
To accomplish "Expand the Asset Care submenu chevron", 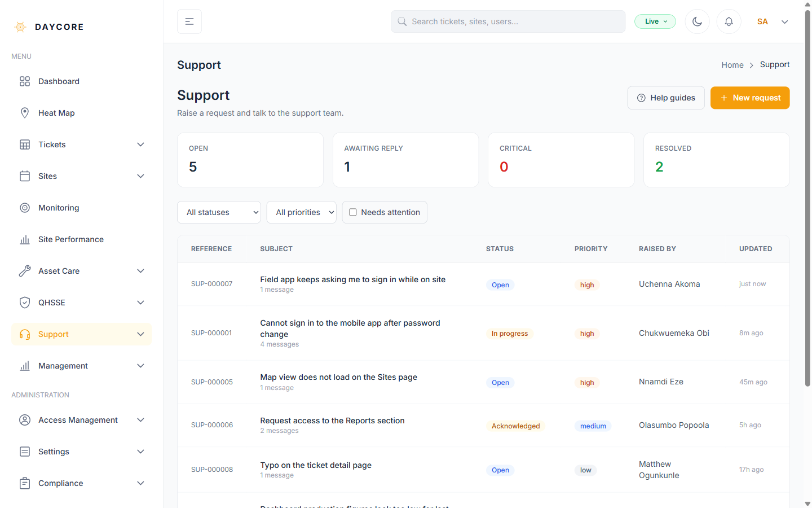I will tap(141, 271).
